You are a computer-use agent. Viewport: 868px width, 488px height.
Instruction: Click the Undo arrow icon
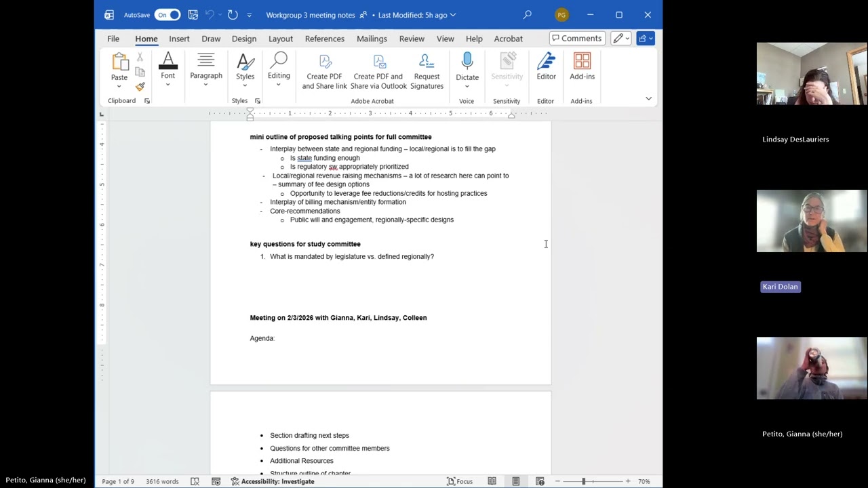point(210,14)
